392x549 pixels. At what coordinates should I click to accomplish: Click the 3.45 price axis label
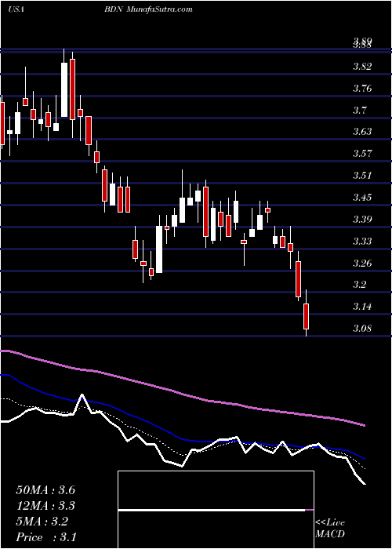pos(362,198)
